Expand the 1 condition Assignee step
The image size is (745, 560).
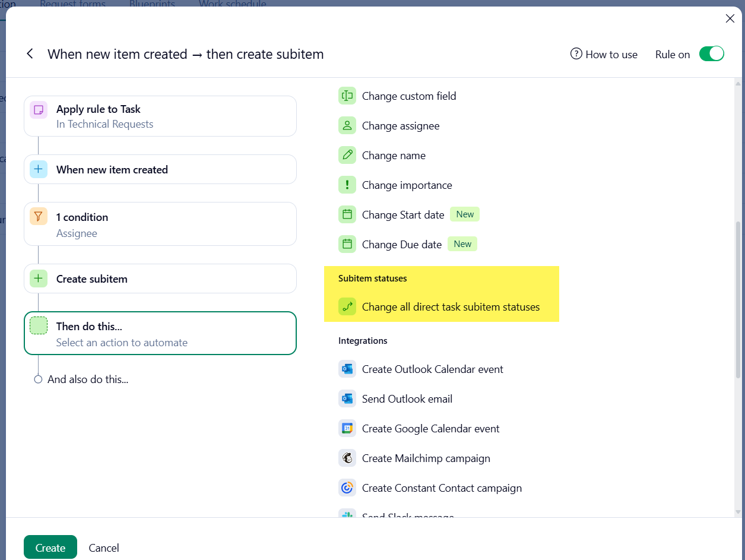pyautogui.click(x=160, y=224)
